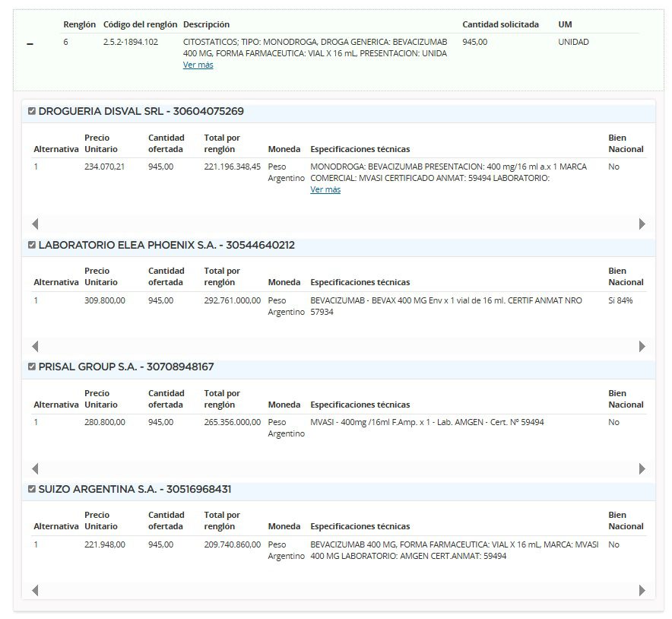Viewport: 672px width, 619px height.
Task: Open 'Ver más' link in row description
Action: [x=198, y=65]
